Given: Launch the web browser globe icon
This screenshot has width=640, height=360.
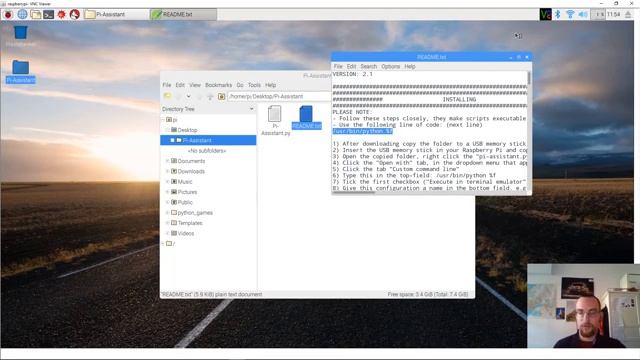Looking at the screenshot, I should click(x=22, y=14).
